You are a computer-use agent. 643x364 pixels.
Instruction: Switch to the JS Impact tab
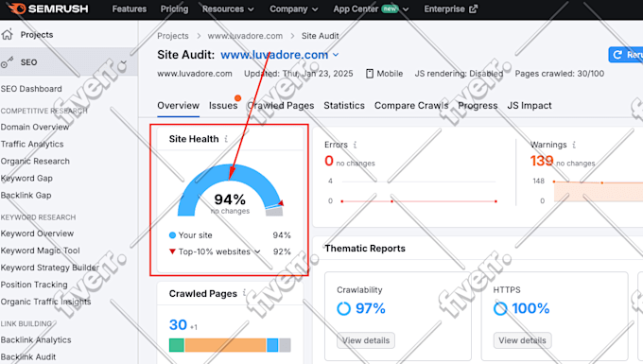coord(530,105)
